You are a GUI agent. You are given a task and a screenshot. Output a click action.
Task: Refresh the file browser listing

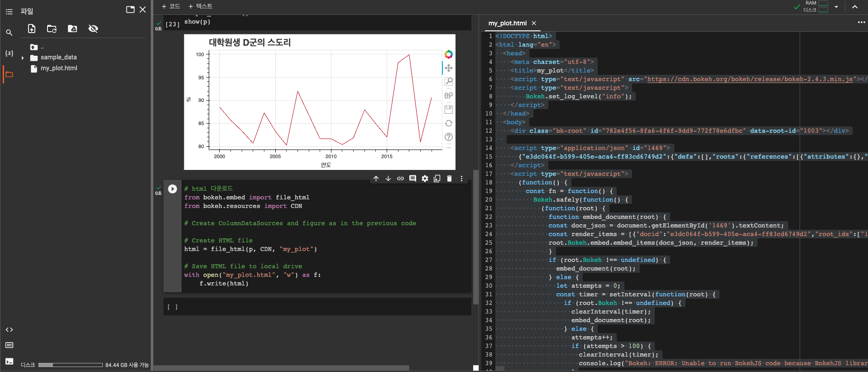[52, 29]
